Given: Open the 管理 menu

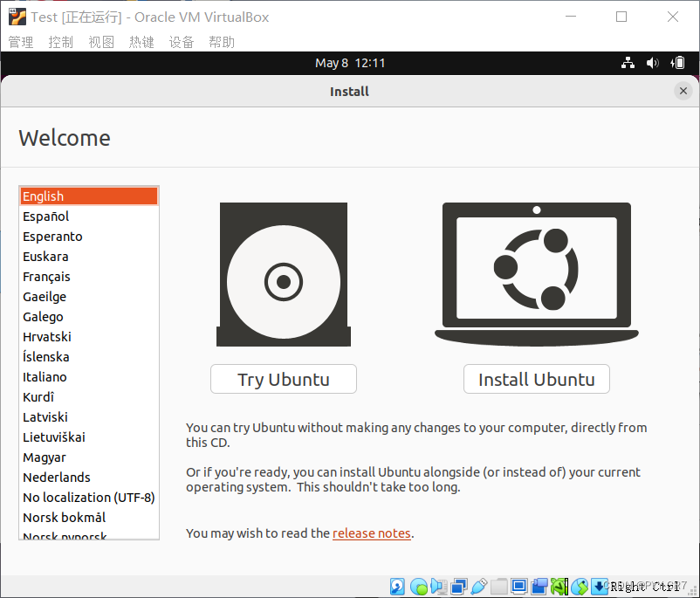Looking at the screenshot, I should click(x=21, y=42).
